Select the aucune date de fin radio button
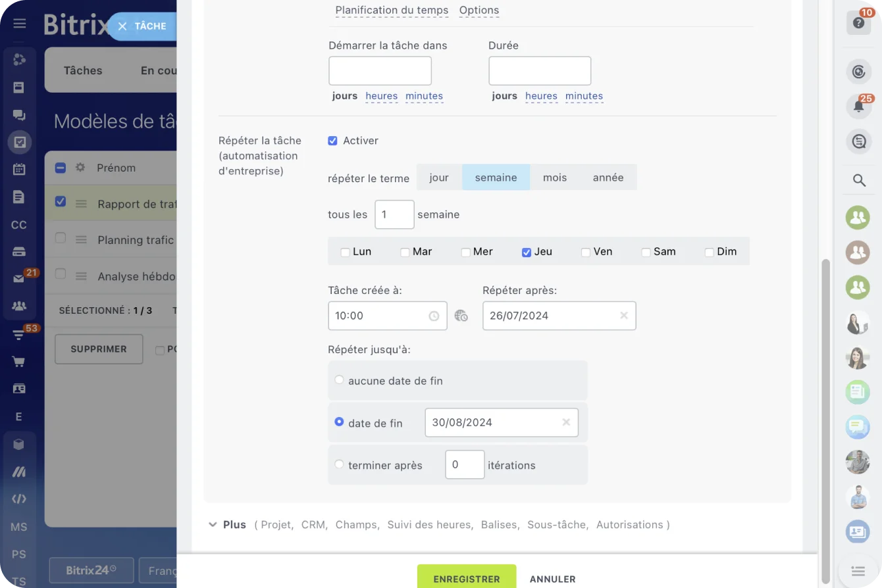Viewport: 882px width, 588px height. (339, 380)
